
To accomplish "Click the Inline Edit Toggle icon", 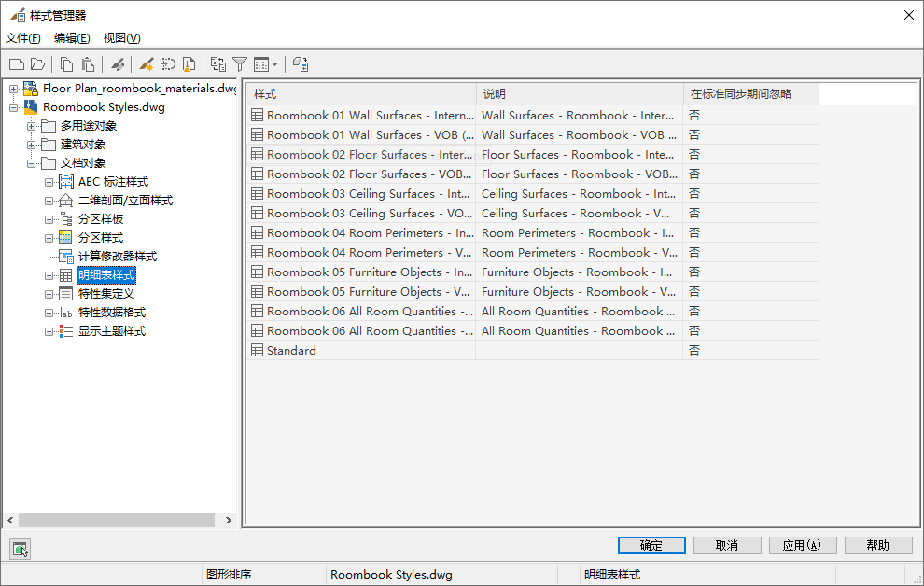I will coord(301,64).
